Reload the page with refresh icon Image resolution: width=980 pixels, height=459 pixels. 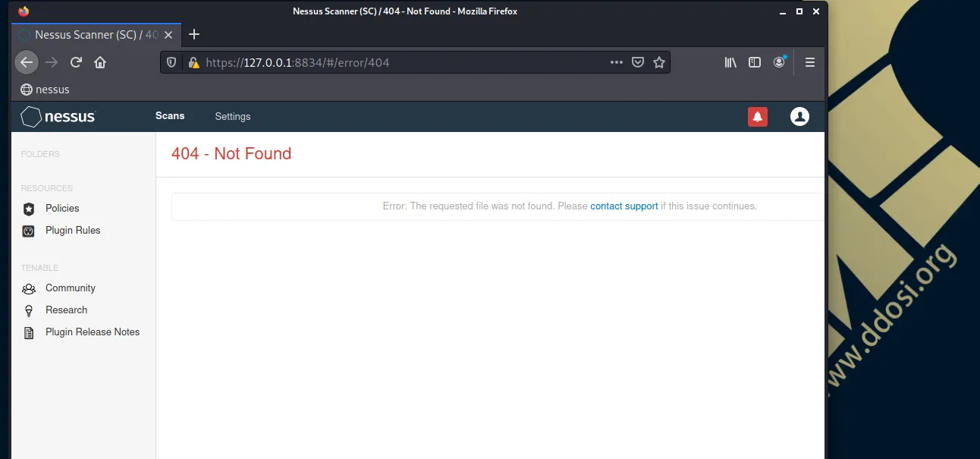[x=76, y=62]
